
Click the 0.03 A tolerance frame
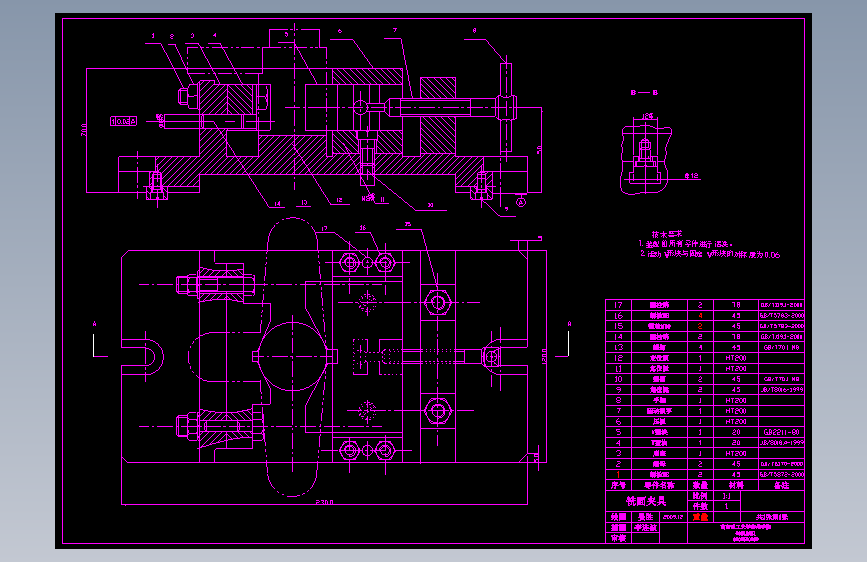click(123, 121)
